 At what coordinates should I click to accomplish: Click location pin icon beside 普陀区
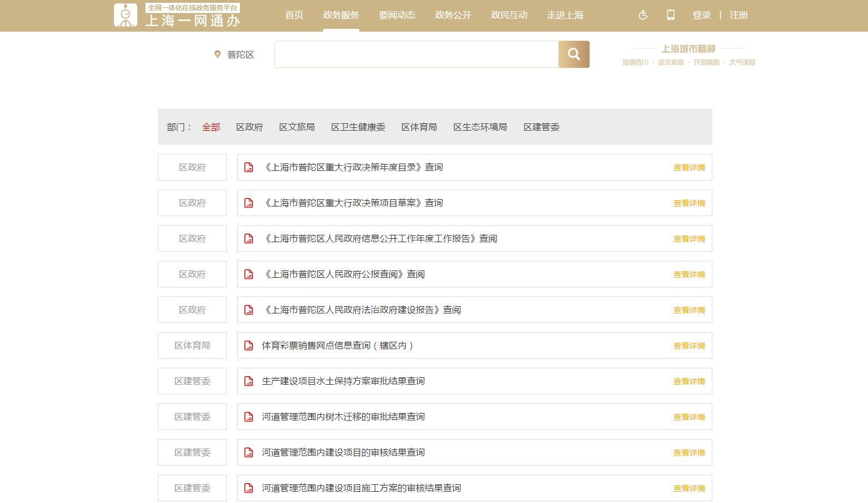(217, 54)
